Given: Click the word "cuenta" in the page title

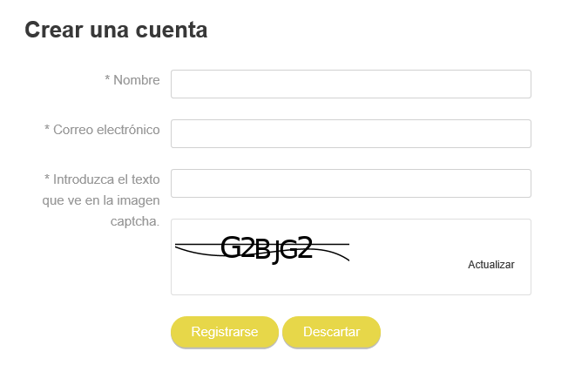Looking at the screenshot, I should click(172, 30).
